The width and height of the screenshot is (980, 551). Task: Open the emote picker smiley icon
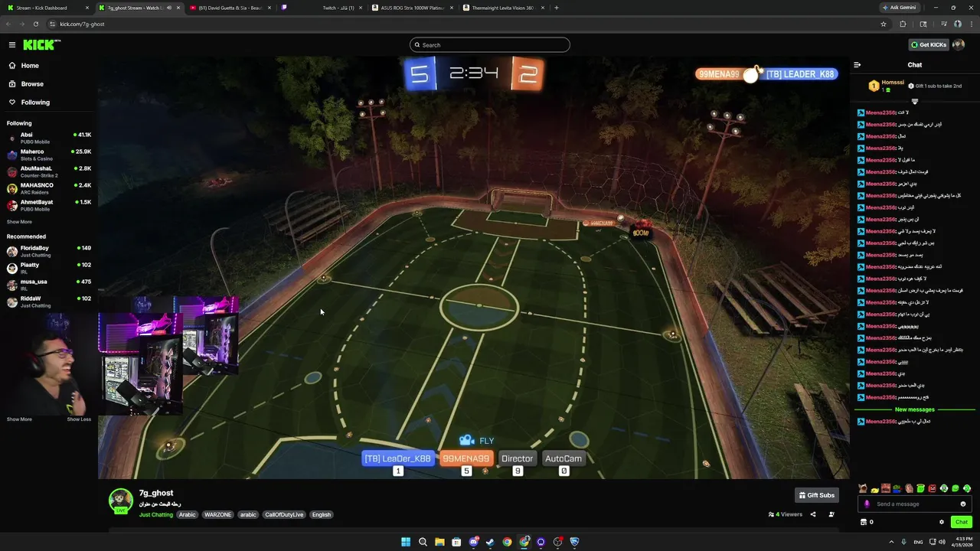coord(963,504)
